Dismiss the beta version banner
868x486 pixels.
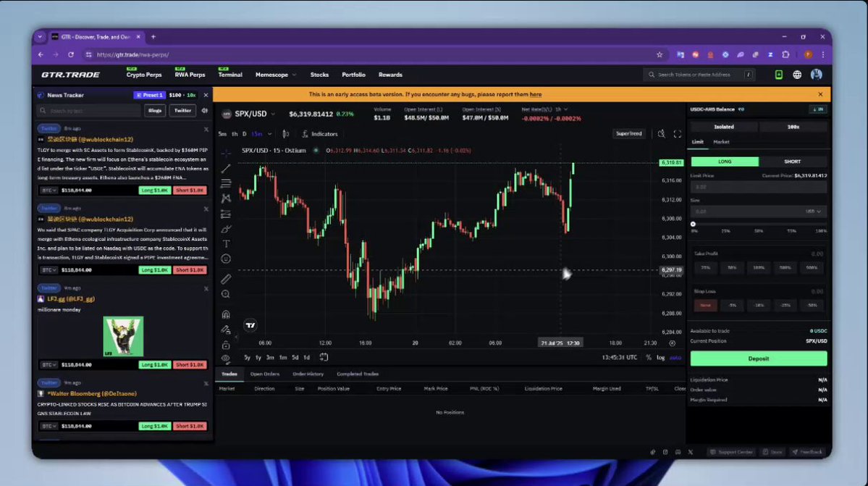(x=820, y=95)
